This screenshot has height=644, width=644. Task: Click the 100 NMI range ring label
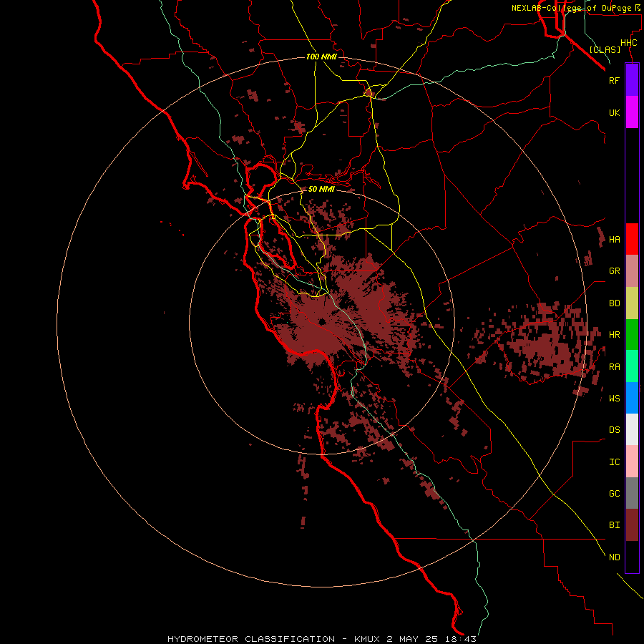click(x=321, y=57)
